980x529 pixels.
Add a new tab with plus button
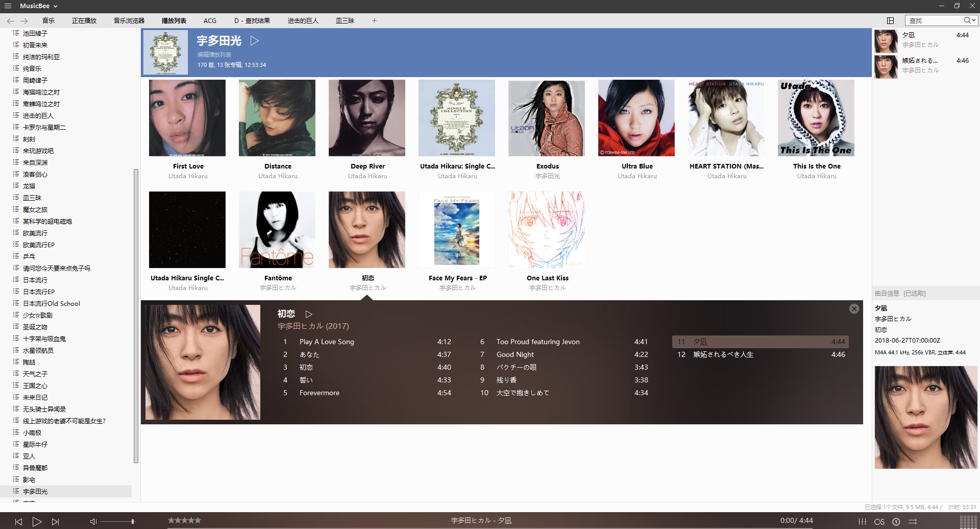point(374,21)
